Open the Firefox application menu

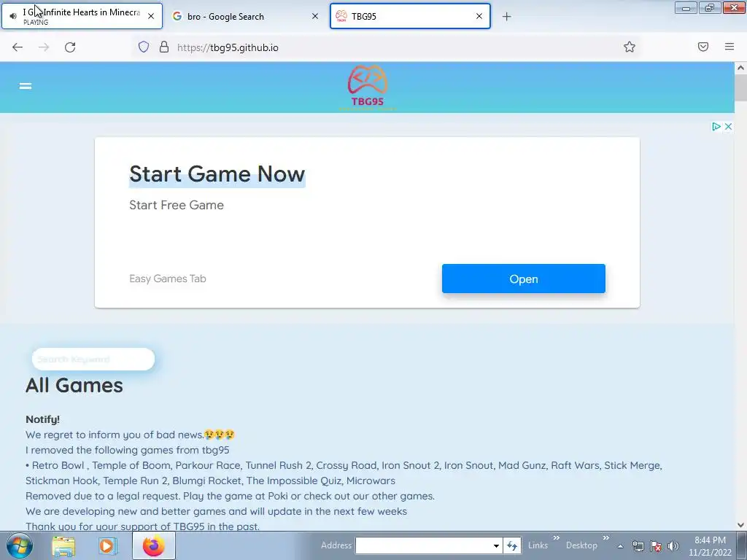(x=729, y=47)
